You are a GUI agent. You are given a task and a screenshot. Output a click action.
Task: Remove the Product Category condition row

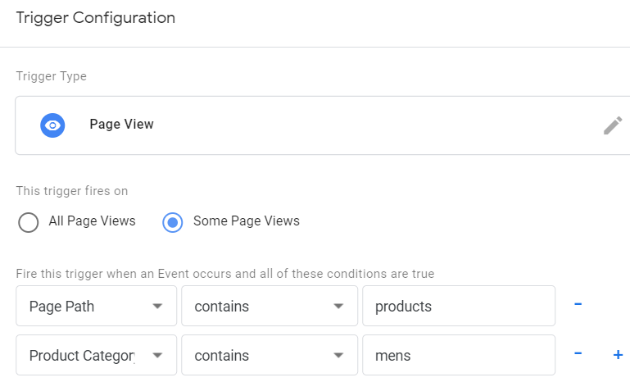(x=578, y=353)
